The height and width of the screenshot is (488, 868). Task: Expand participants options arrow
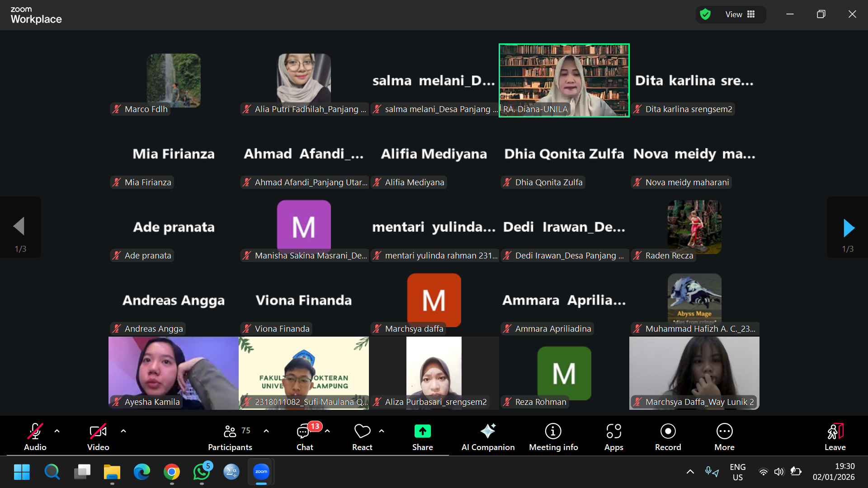266,431
